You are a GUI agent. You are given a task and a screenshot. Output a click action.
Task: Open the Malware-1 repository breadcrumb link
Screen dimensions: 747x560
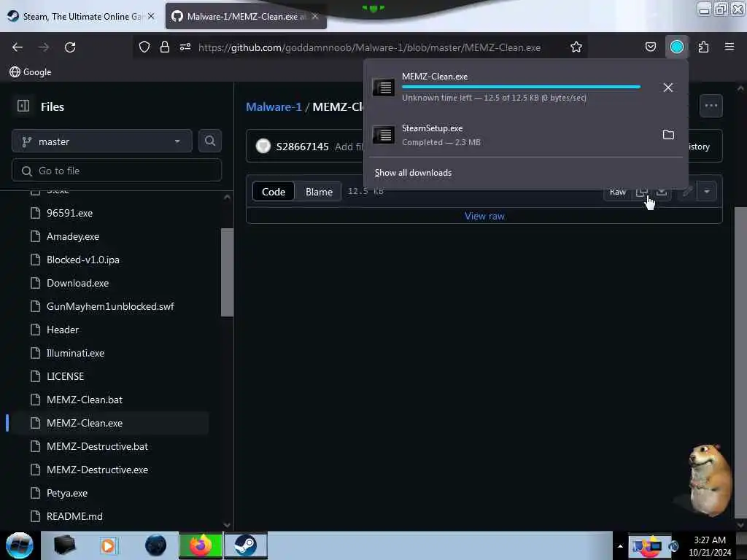[x=274, y=106]
